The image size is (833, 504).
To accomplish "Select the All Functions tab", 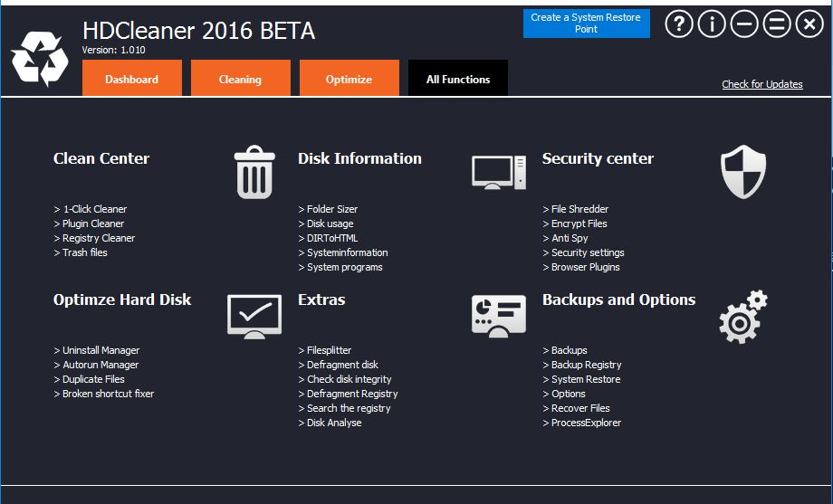I will pyautogui.click(x=458, y=78).
